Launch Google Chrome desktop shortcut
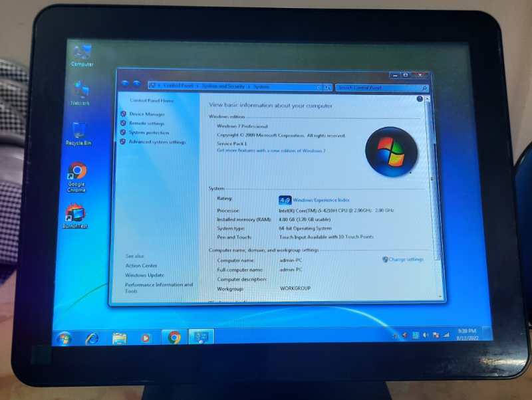Image resolution: width=532 pixels, height=400 pixels. [x=77, y=177]
